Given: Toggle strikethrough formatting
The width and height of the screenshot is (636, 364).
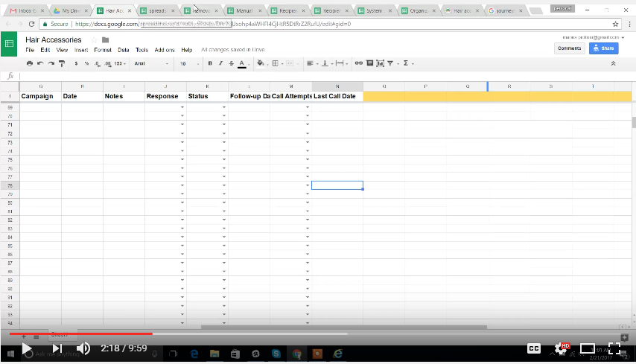Looking at the screenshot, I should [231, 63].
